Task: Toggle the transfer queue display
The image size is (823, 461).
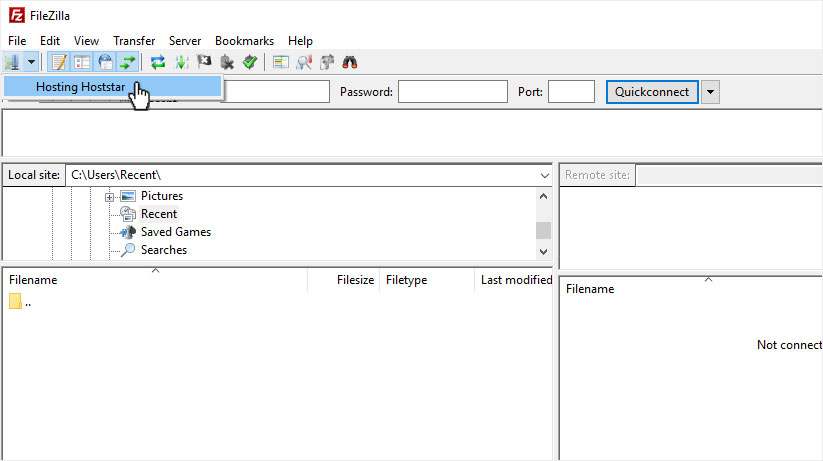Action: coord(128,62)
